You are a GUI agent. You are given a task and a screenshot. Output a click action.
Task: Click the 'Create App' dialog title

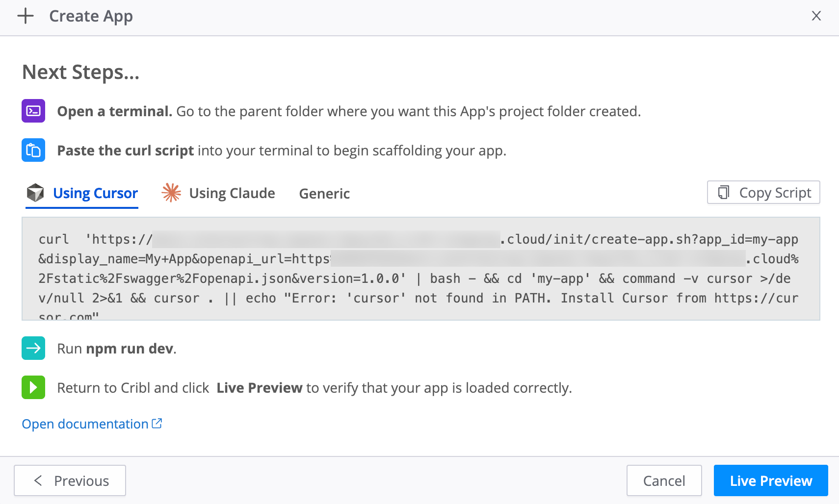point(91,16)
